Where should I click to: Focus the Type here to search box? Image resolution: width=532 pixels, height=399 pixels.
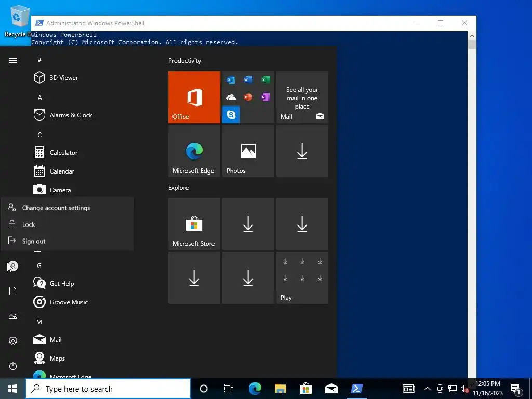coord(108,389)
